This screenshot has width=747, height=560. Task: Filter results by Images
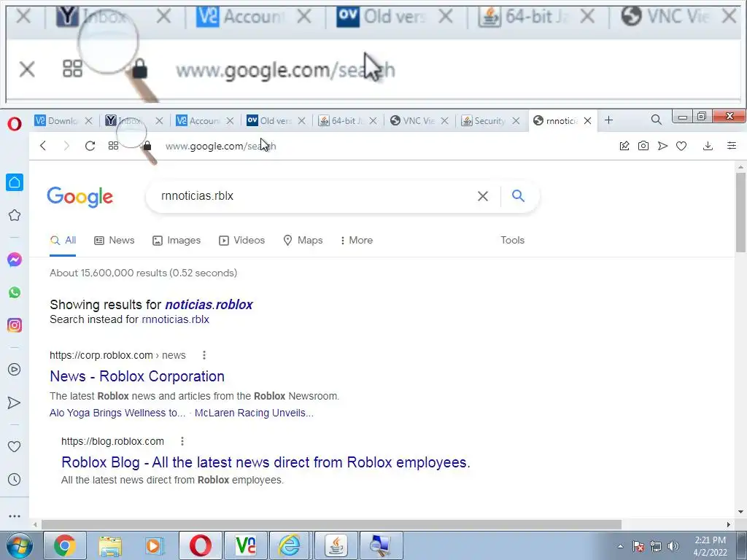[177, 241]
